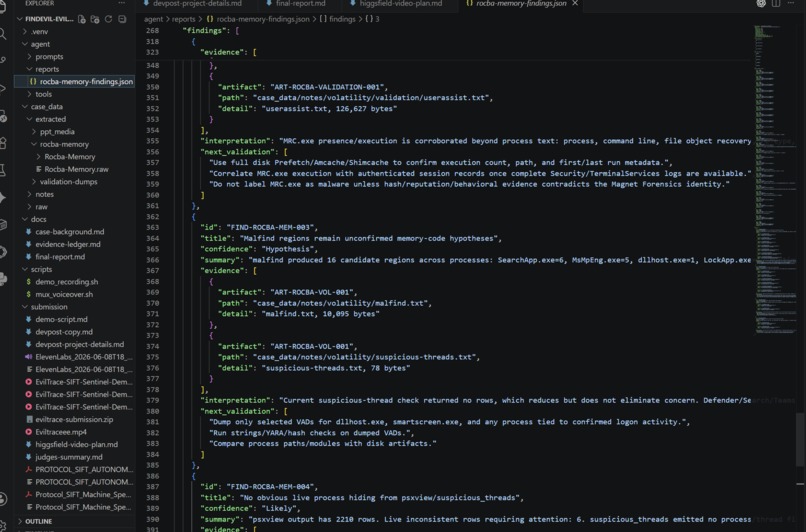Collapse the FINDEVIL-EVIL workspace root

46,19
